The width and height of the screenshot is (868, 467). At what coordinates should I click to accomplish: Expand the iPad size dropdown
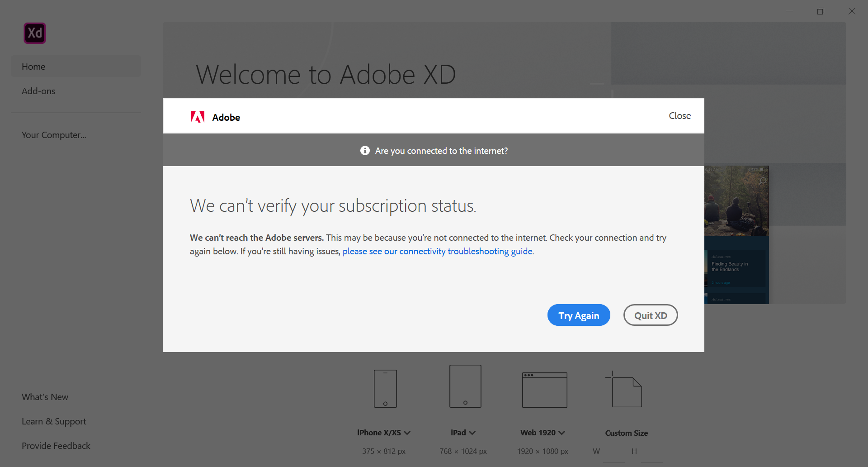pos(472,433)
